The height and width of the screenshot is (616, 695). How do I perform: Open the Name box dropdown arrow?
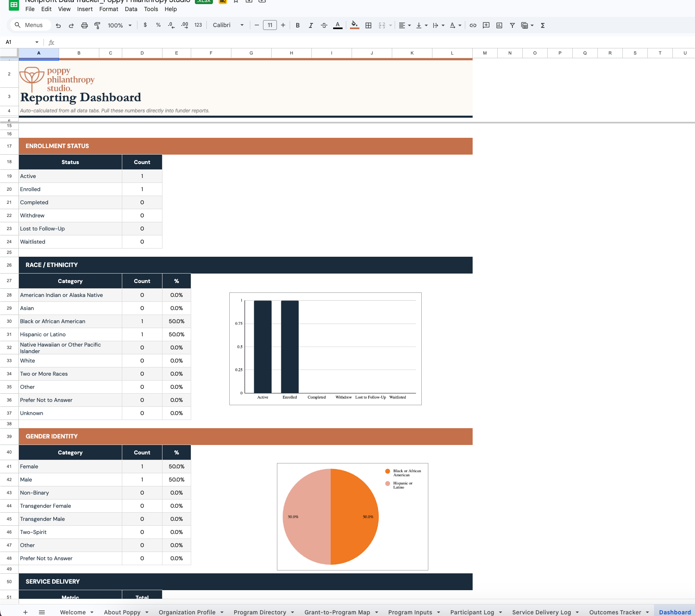click(37, 42)
